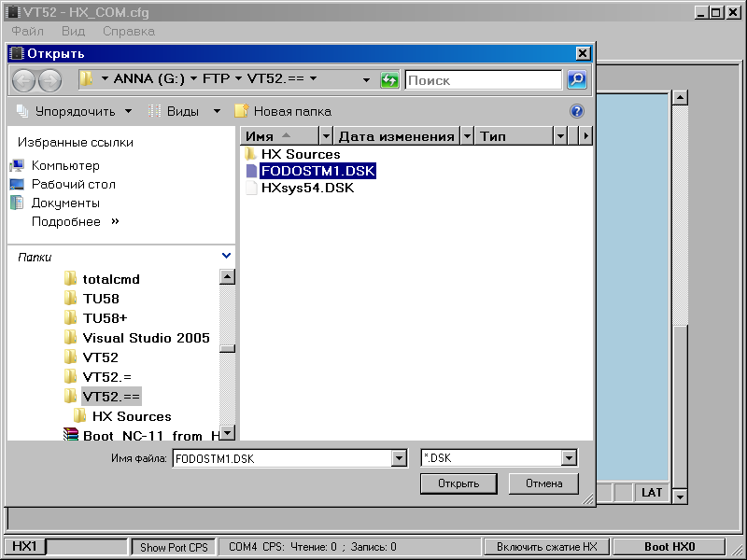This screenshot has height=560, width=747.
Task: Open the Справка menu
Action: pyautogui.click(x=128, y=31)
